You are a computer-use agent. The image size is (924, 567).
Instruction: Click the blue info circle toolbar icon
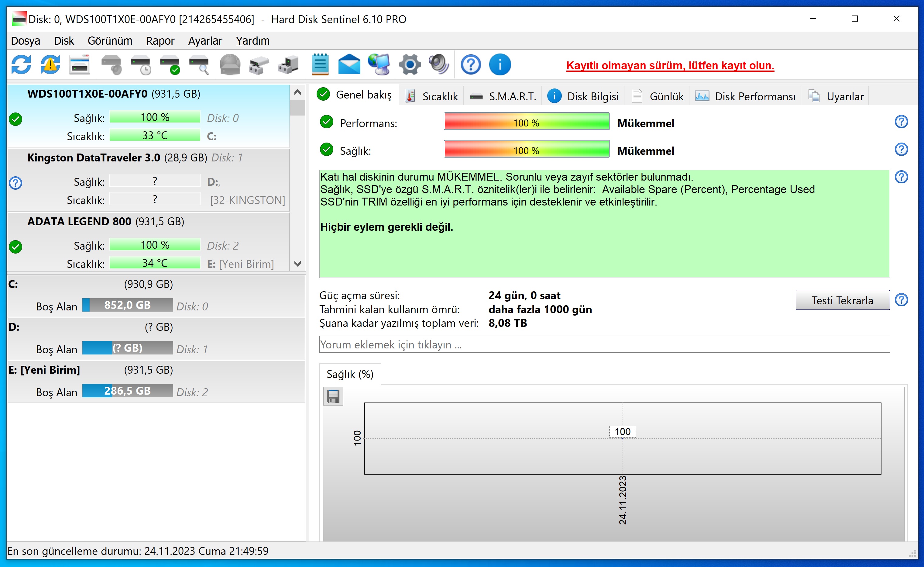500,65
